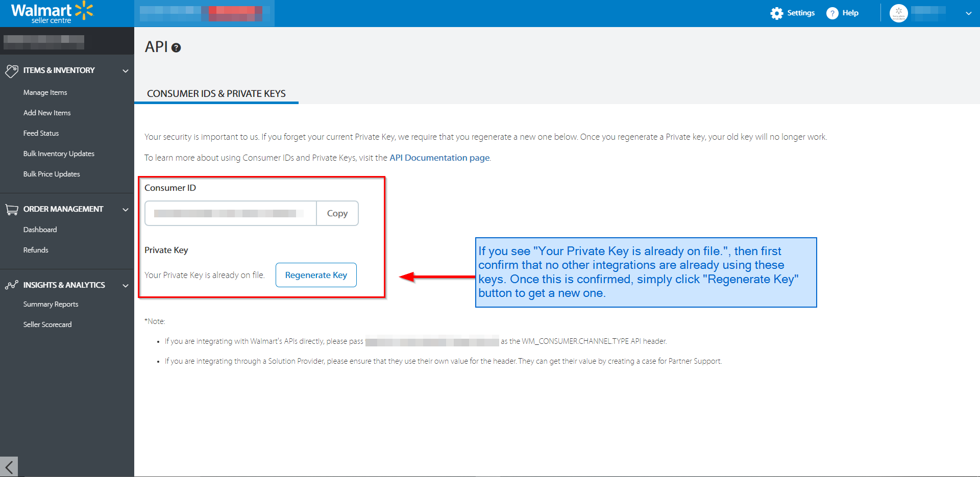Go to Feed Status

point(41,133)
